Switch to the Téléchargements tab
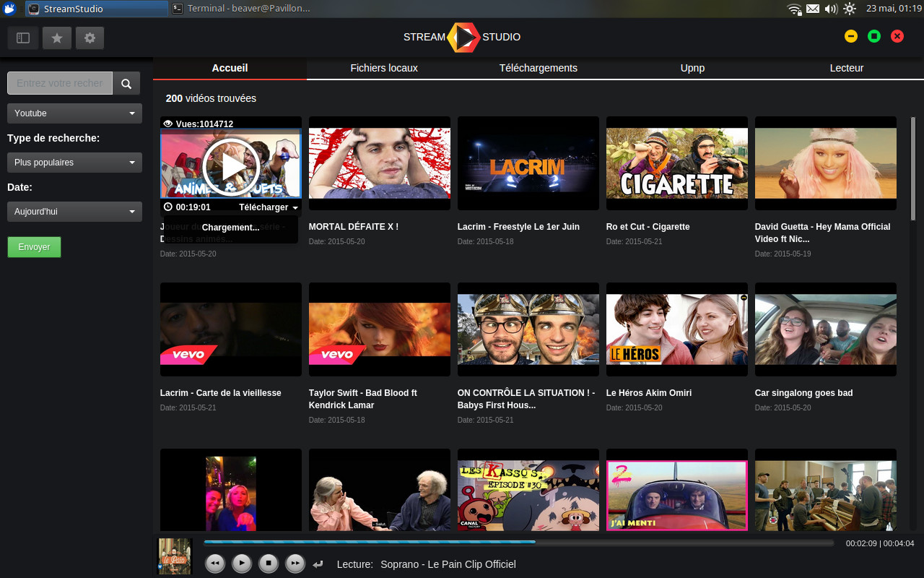 point(539,68)
